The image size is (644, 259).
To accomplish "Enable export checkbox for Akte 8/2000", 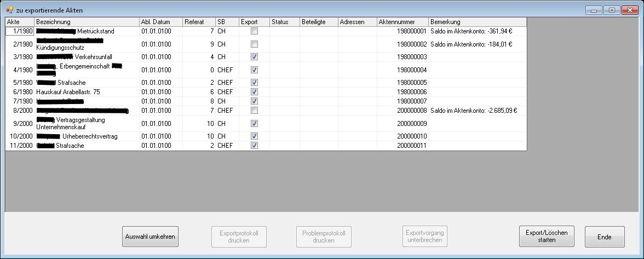I will click(254, 111).
